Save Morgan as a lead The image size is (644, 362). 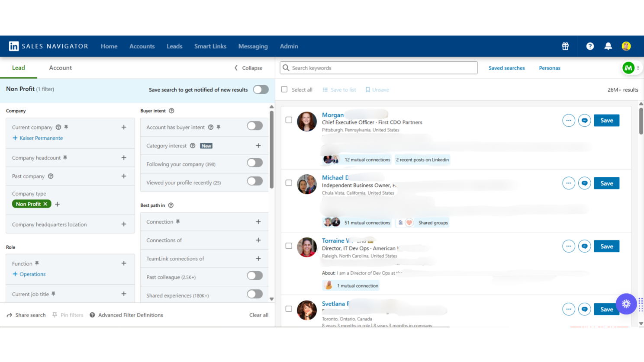(x=607, y=121)
